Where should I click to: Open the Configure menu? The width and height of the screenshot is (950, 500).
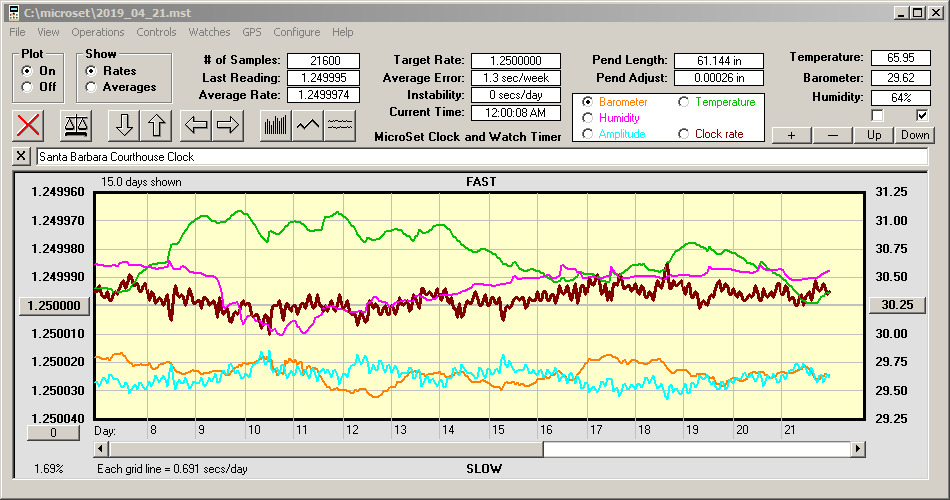[297, 32]
